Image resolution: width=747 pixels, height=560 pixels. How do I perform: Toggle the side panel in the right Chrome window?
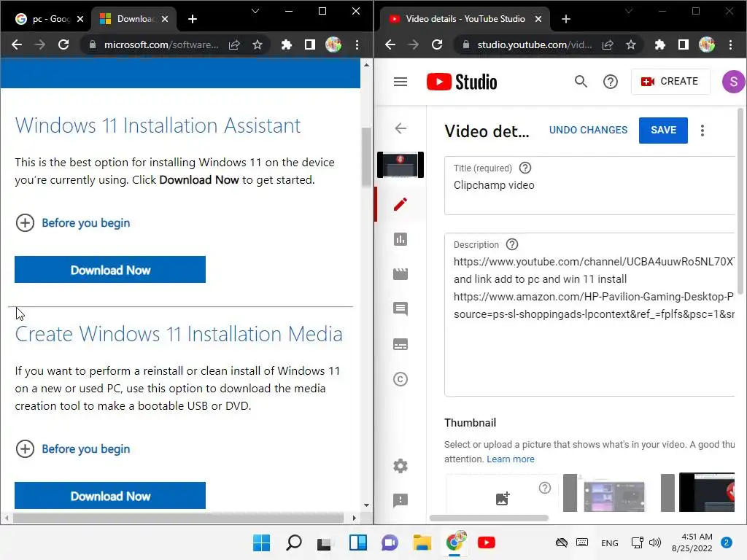click(x=683, y=44)
